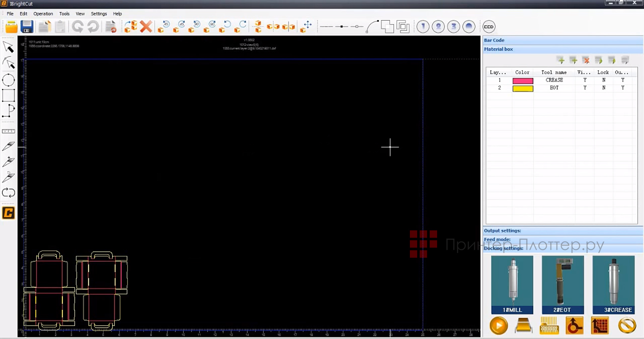
Task: Toggle visibility of the CREASE layer
Action: (x=584, y=80)
